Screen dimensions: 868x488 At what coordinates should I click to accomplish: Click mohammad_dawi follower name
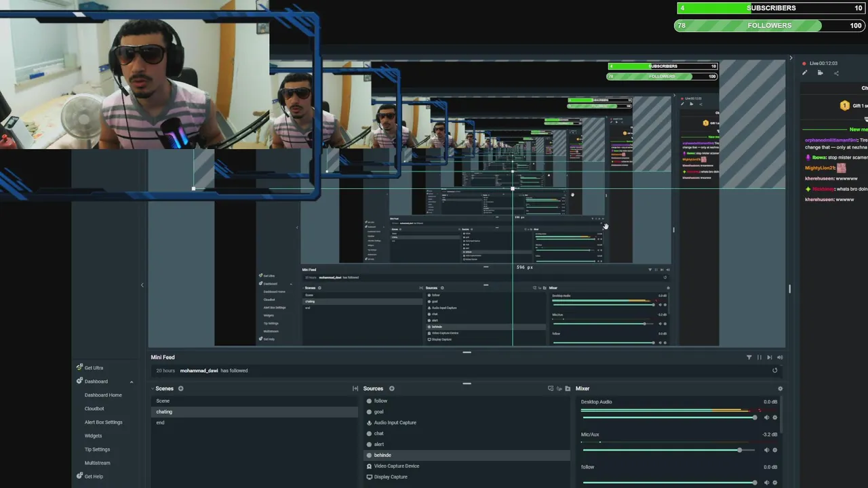199,371
